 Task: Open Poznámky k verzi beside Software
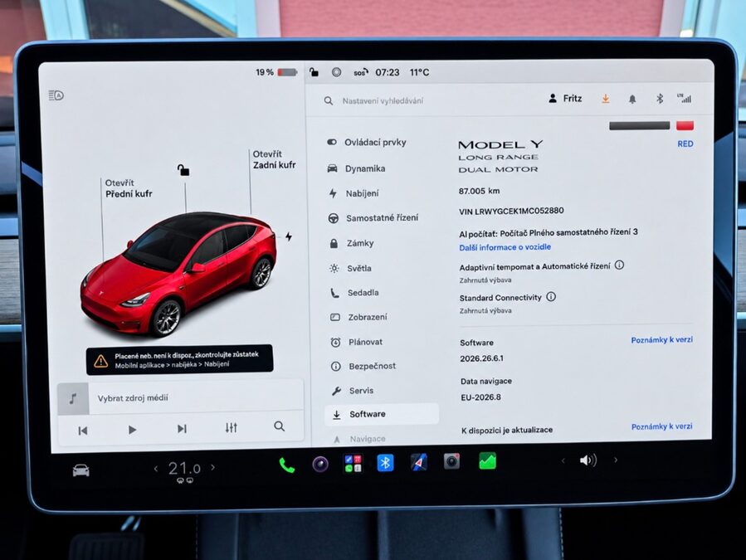pyautogui.click(x=662, y=339)
